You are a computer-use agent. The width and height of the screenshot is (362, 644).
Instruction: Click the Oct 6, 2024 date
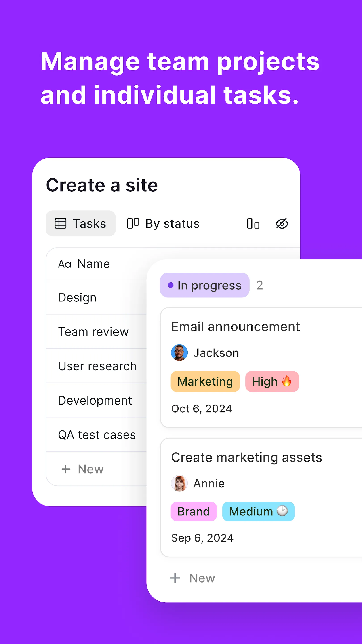pos(202,409)
